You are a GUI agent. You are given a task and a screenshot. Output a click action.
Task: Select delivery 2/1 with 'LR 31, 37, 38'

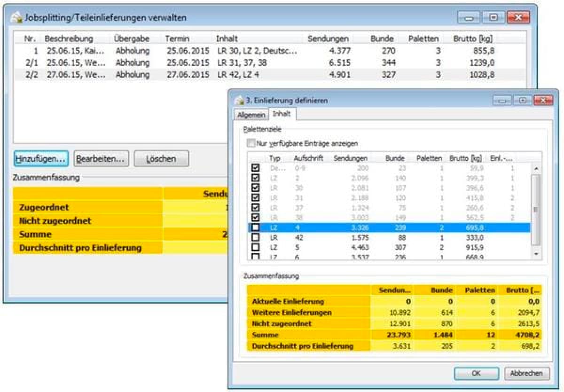click(x=270, y=63)
